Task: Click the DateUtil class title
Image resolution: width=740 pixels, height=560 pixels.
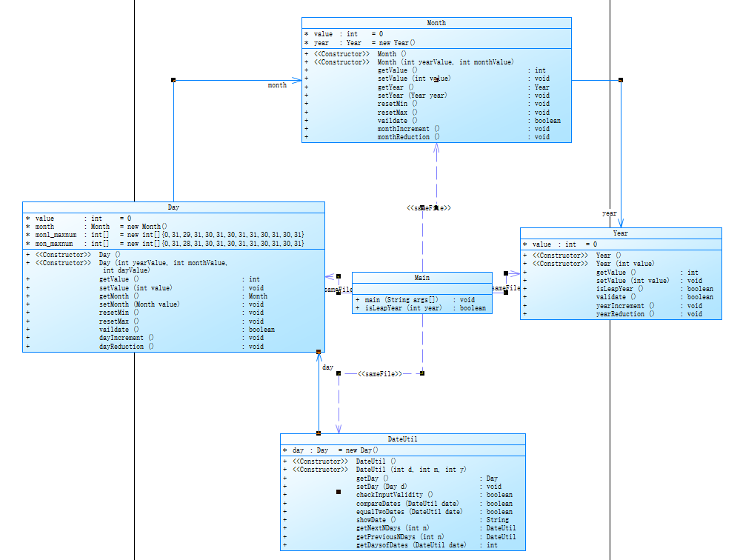Action: coord(402,439)
